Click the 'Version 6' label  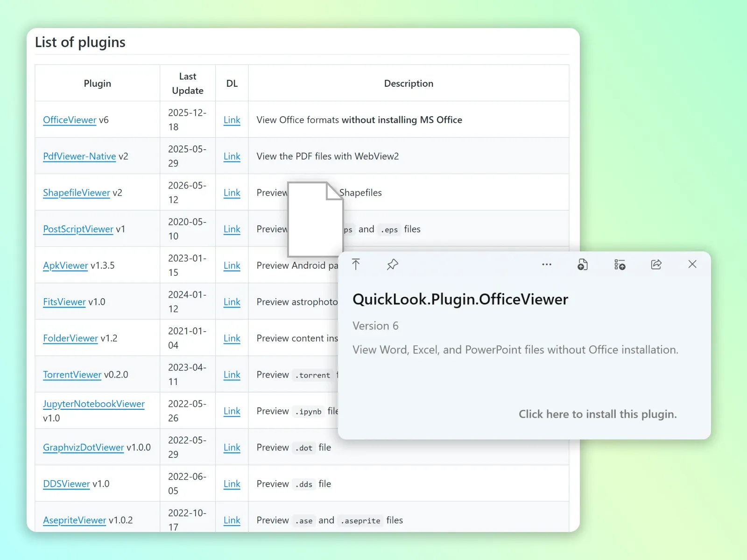375,326
